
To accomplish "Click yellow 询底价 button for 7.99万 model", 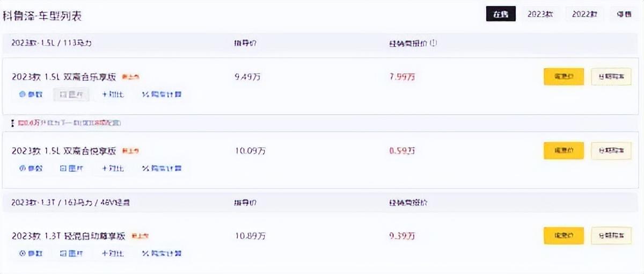I will click(x=563, y=77).
